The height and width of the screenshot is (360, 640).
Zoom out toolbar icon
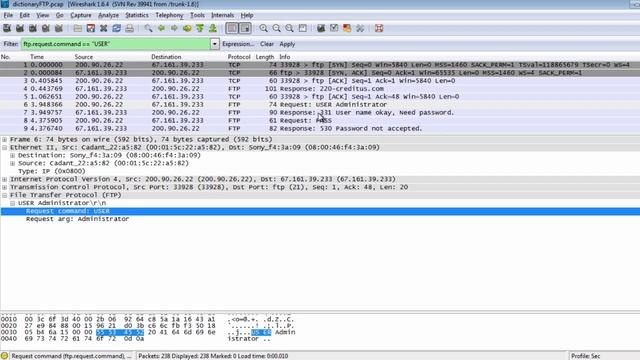pyautogui.click(x=277, y=28)
